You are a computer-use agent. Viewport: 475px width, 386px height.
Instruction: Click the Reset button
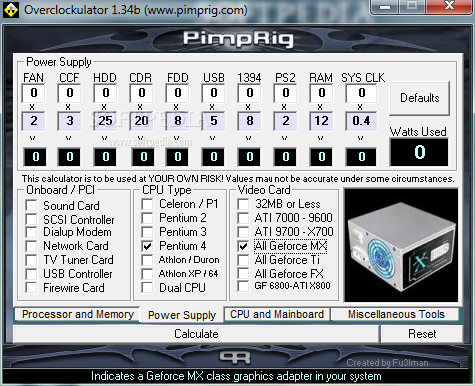tap(422, 334)
